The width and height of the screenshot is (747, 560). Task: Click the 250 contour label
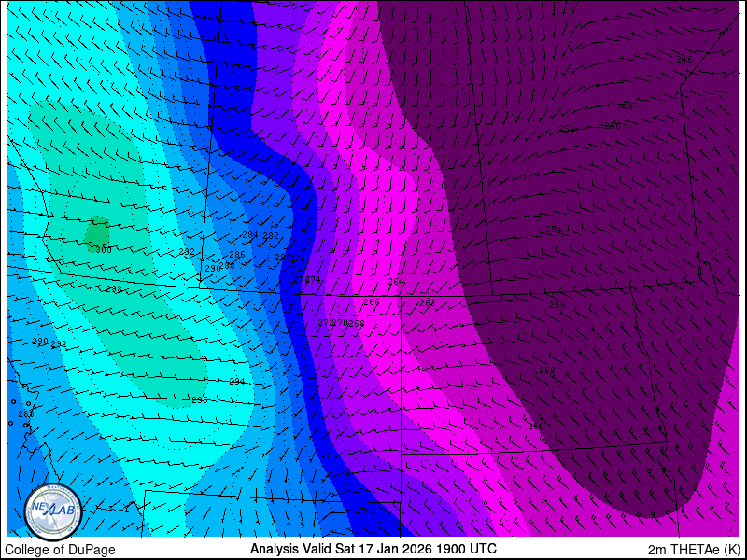point(613,126)
